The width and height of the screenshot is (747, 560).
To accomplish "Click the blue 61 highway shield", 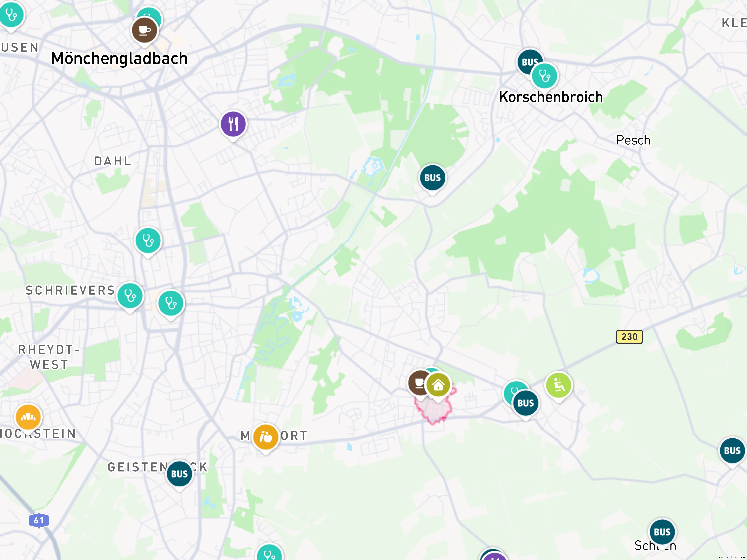I will click(x=39, y=520).
